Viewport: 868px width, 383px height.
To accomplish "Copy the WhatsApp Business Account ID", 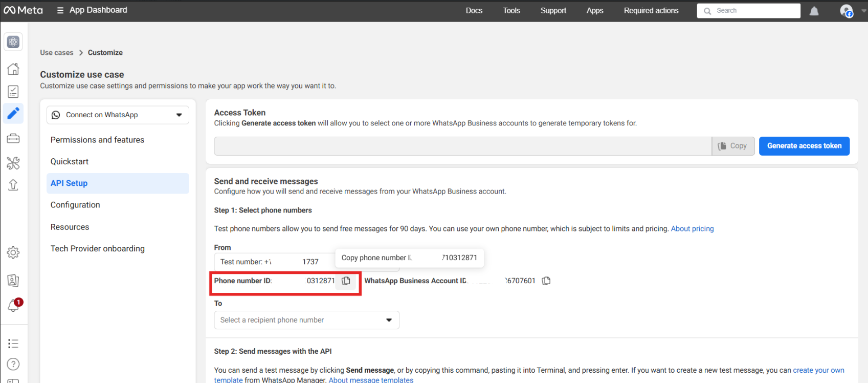I will coord(546,281).
